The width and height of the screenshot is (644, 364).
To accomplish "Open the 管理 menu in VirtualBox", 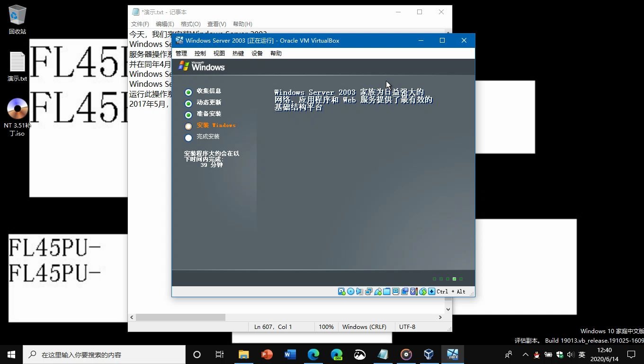I will pos(181,53).
